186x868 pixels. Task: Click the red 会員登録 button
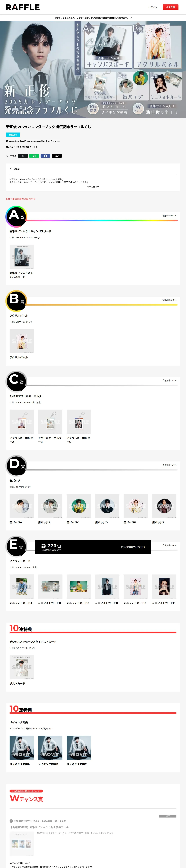click(170, 7)
